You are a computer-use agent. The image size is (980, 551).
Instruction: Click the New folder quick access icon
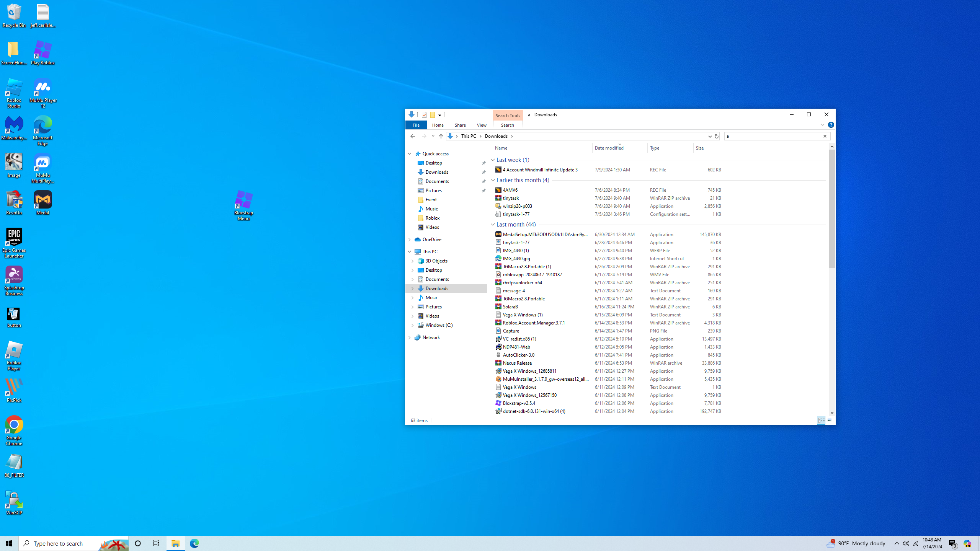[x=433, y=114]
